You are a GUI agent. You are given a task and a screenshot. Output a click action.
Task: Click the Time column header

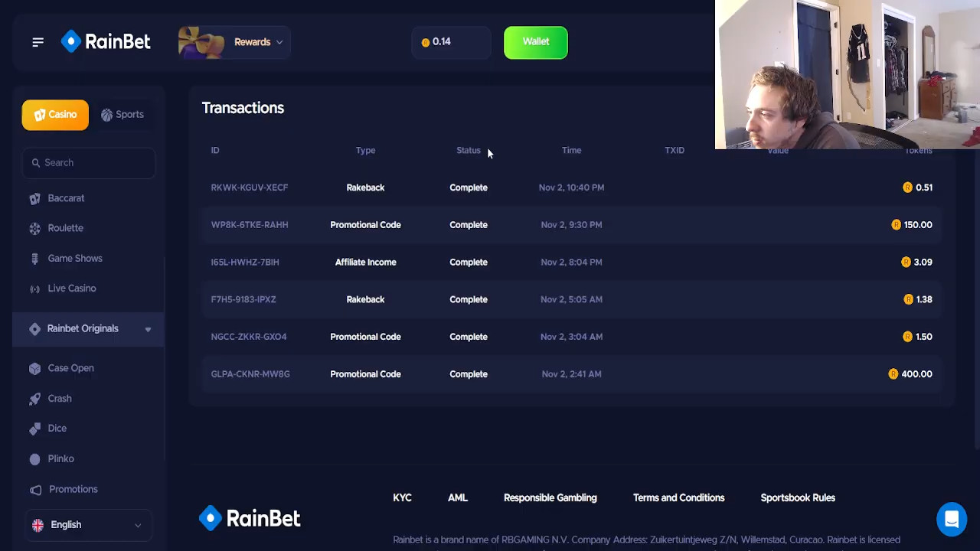(571, 151)
